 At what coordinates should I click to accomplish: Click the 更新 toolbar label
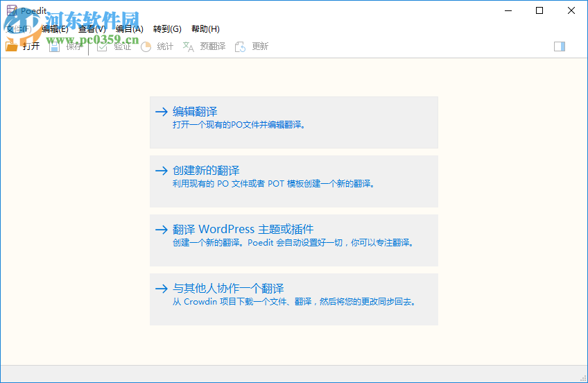tap(260, 46)
